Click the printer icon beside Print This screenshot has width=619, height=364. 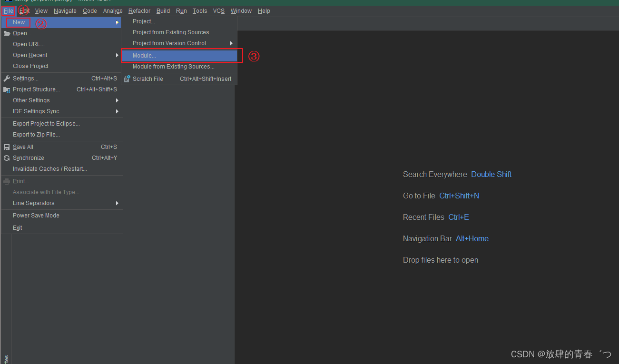tap(7, 181)
